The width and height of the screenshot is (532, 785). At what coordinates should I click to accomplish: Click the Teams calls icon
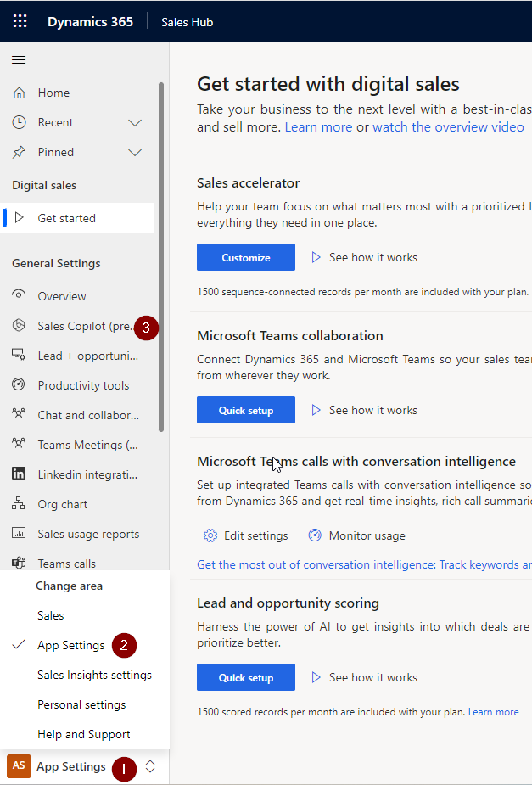tap(19, 563)
